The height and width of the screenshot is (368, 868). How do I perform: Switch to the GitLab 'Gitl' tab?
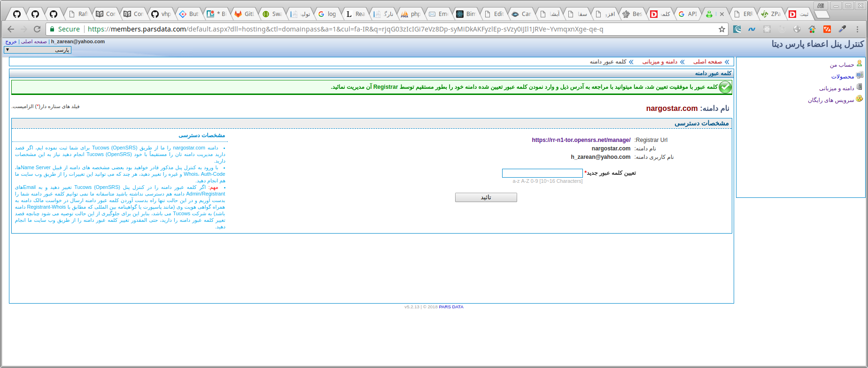(244, 14)
